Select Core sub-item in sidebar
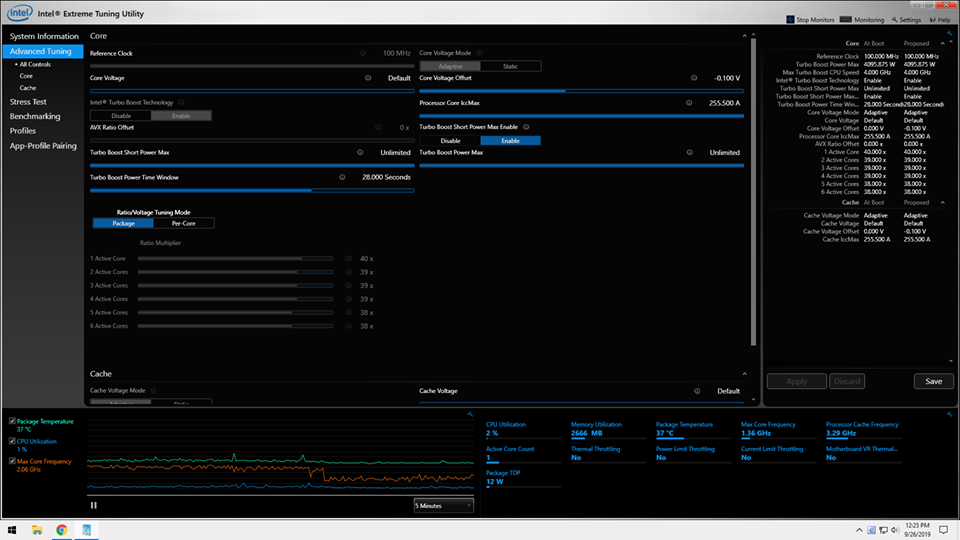This screenshot has height=540, width=960. pyautogui.click(x=26, y=76)
